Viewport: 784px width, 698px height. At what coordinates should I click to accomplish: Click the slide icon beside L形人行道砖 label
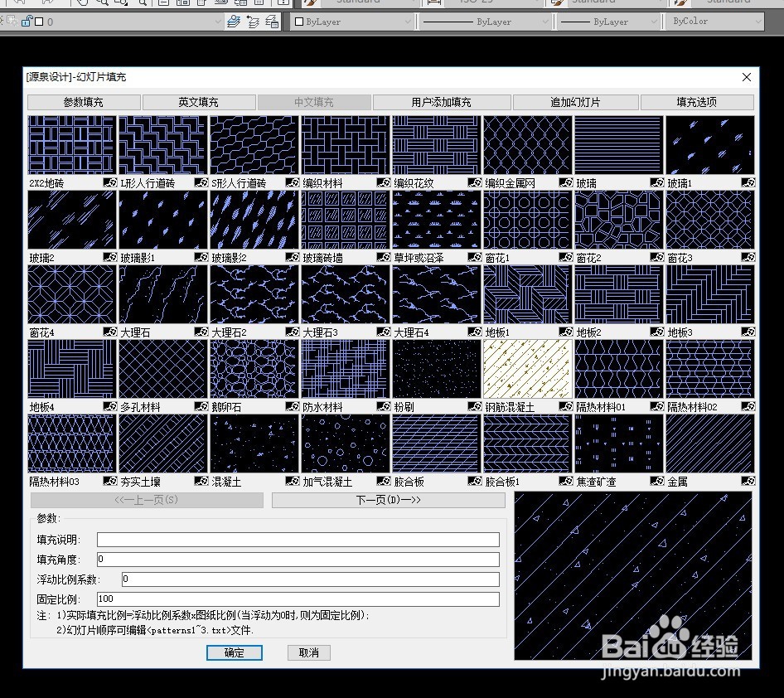coord(201,182)
